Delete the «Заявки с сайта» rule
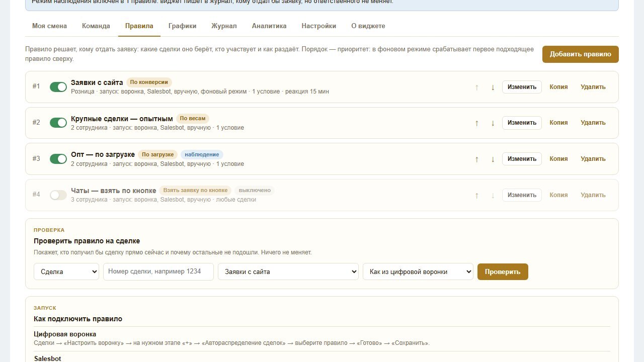Viewport: 644px width, 362px height. pos(593,87)
